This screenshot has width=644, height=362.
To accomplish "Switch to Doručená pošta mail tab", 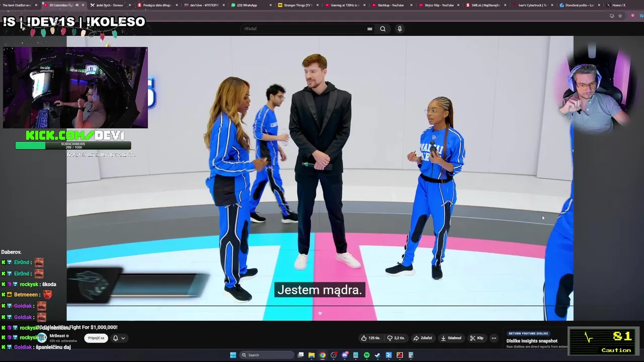I will coord(579,5).
